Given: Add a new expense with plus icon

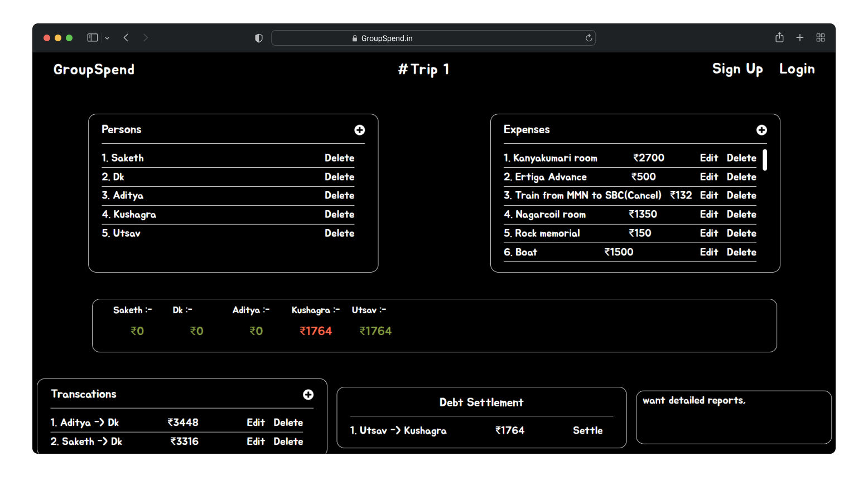Looking at the screenshot, I should (761, 130).
